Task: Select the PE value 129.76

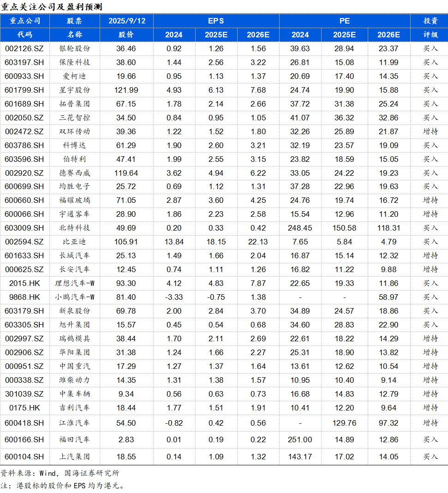Action: pyautogui.click(x=344, y=423)
